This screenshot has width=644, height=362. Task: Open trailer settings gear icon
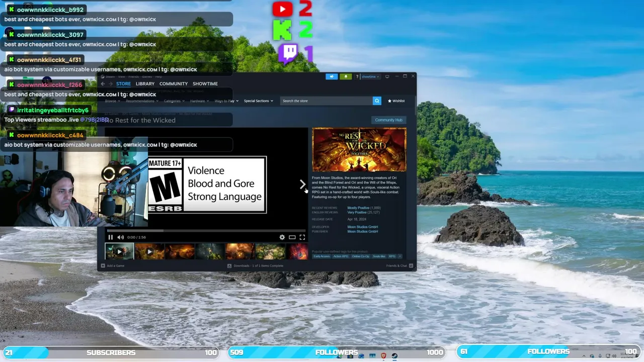[282, 237]
